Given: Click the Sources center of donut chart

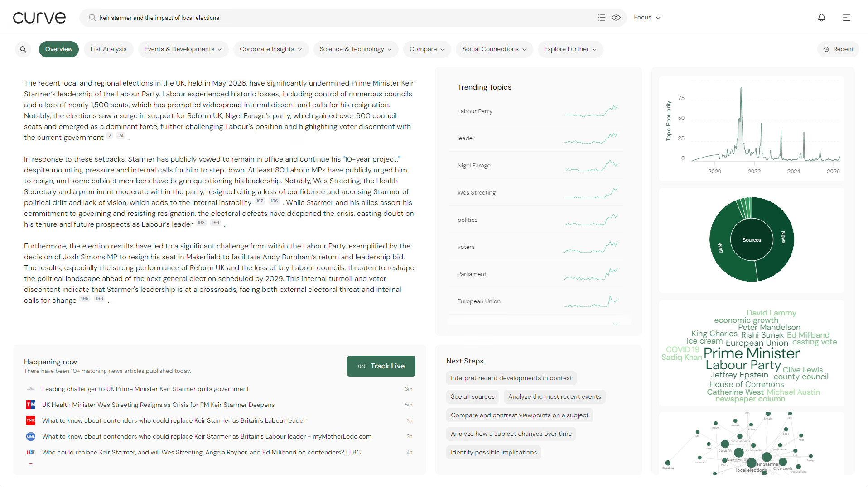Looking at the screenshot, I should [752, 240].
